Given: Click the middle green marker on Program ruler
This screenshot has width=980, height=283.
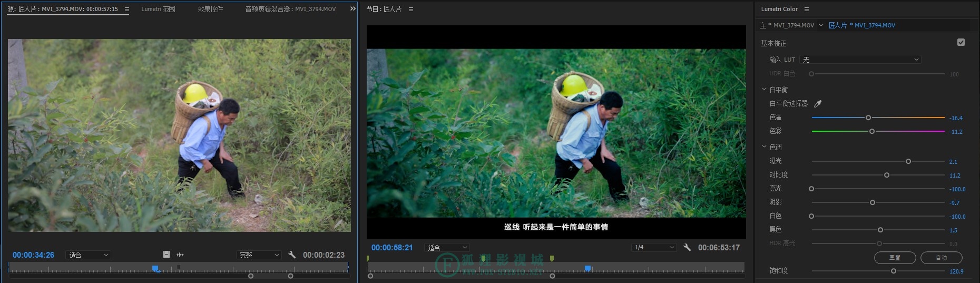Looking at the screenshot, I should coord(483,259).
